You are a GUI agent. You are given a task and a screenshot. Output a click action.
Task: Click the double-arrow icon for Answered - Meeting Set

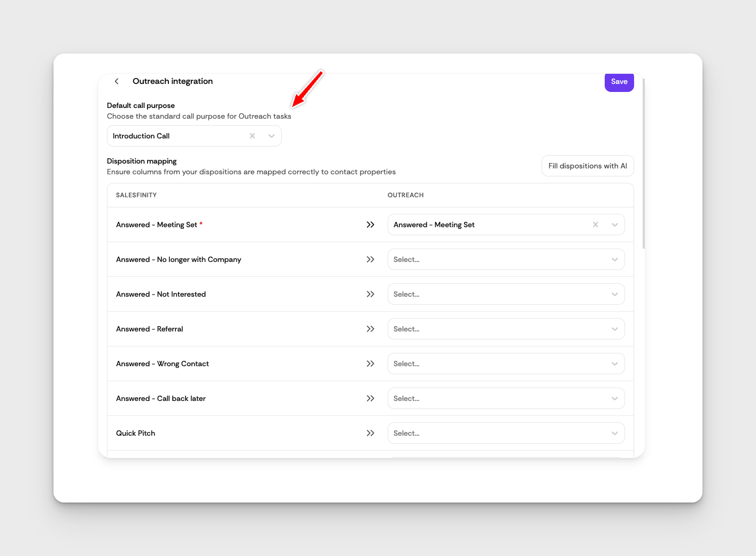pos(371,225)
